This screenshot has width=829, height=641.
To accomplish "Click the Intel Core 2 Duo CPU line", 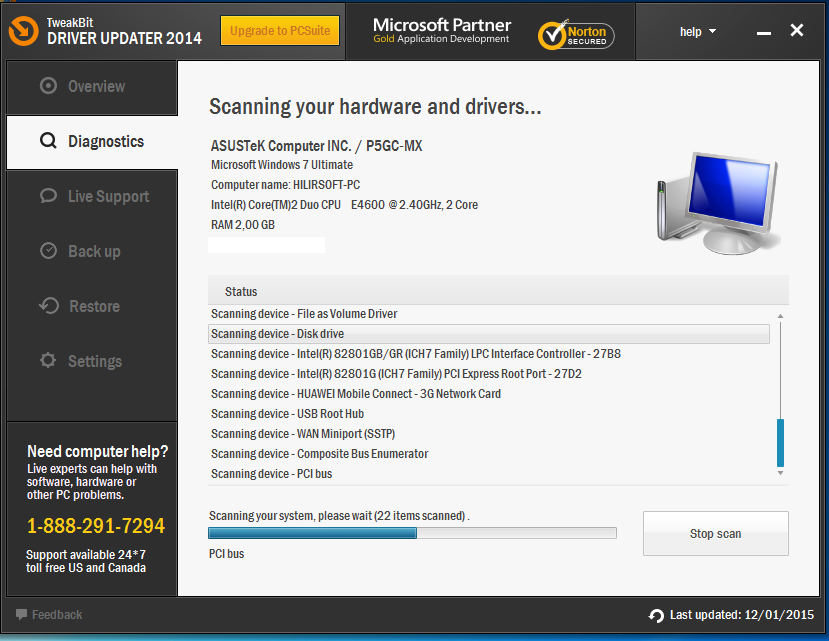I will point(344,205).
